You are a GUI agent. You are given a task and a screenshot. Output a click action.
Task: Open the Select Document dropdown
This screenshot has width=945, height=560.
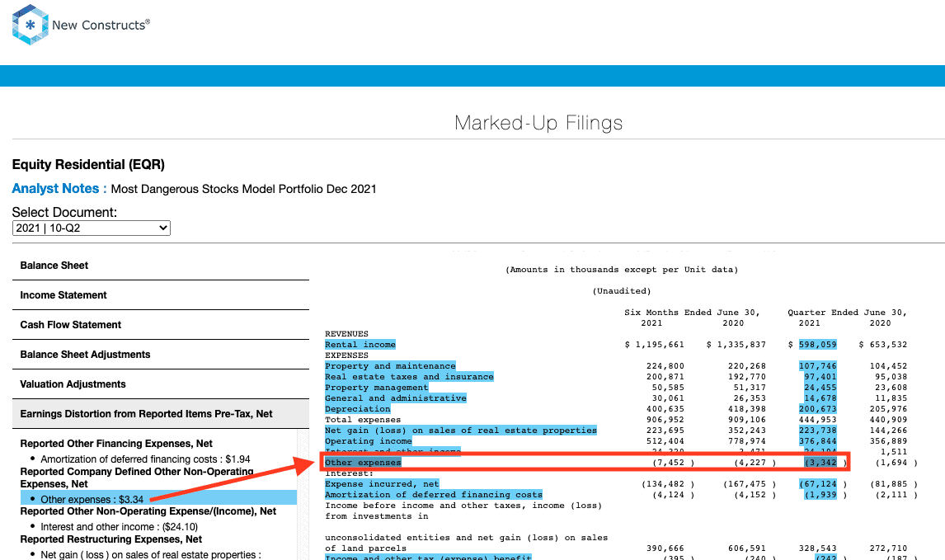pos(91,228)
